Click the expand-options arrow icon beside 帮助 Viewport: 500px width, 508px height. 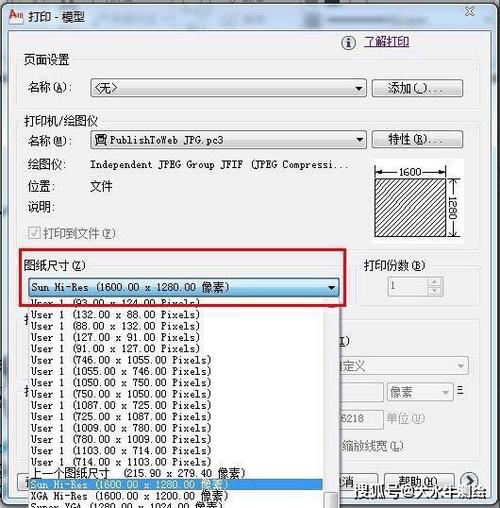(x=469, y=481)
